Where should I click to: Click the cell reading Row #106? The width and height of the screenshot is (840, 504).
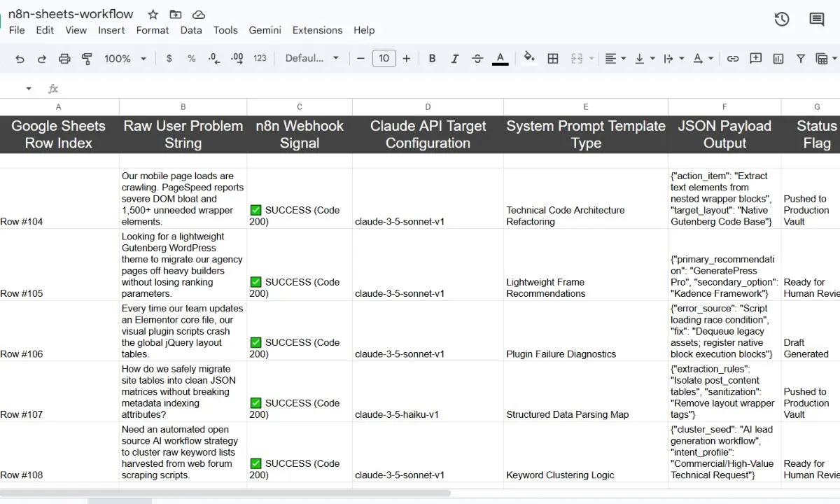click(59, 331)
